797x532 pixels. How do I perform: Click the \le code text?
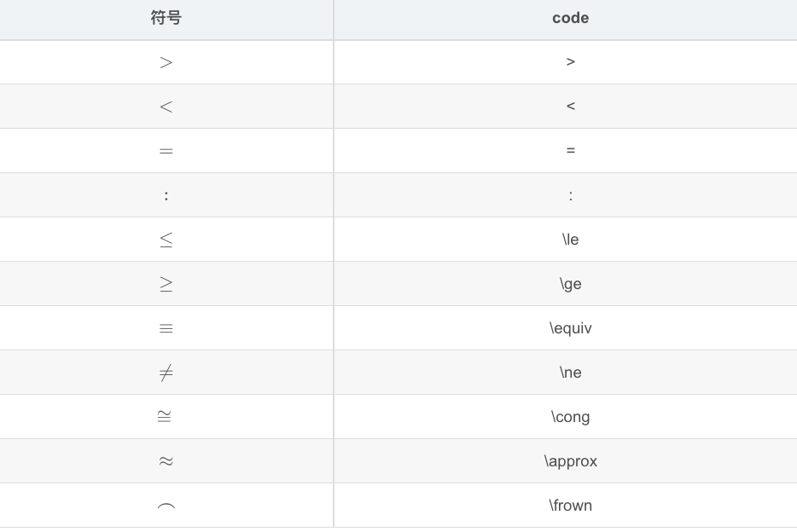(570, 240)
